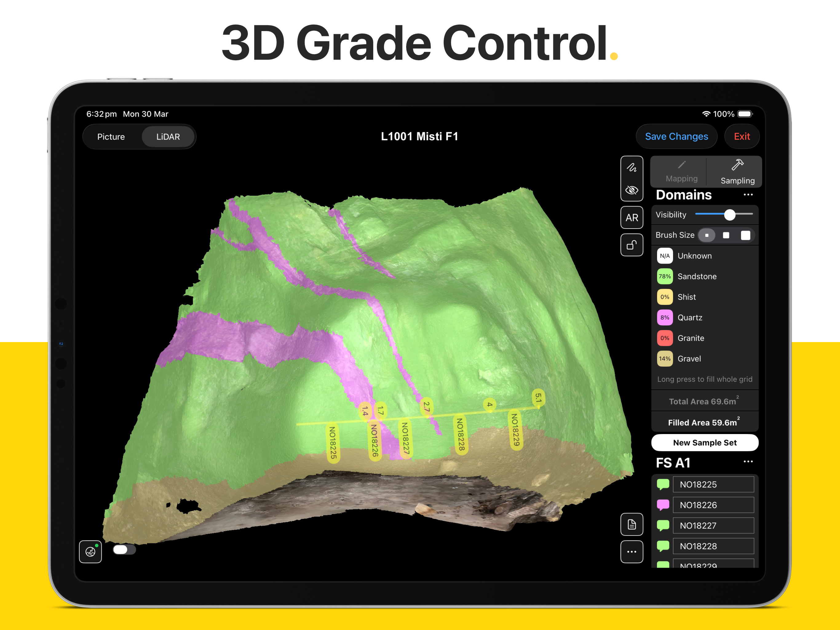840x630 pixels.
Task: Click Save Changes
Action: click(676, 136)
